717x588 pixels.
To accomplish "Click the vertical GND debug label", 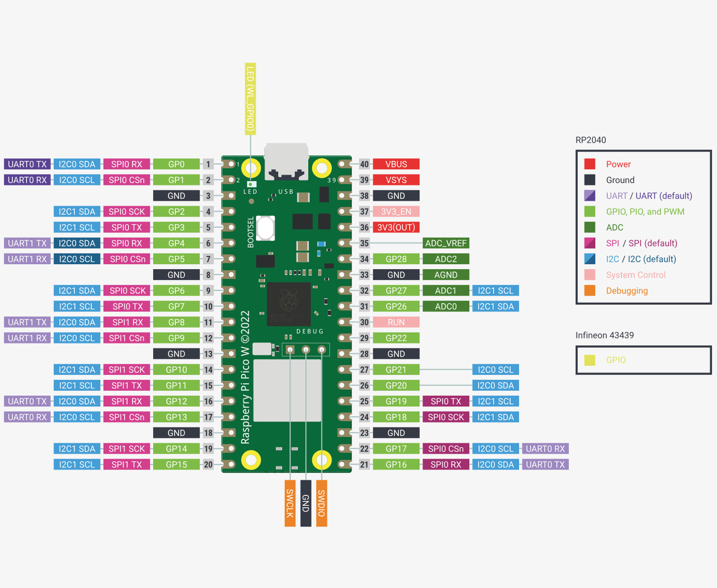I will (x=306, y=503).
